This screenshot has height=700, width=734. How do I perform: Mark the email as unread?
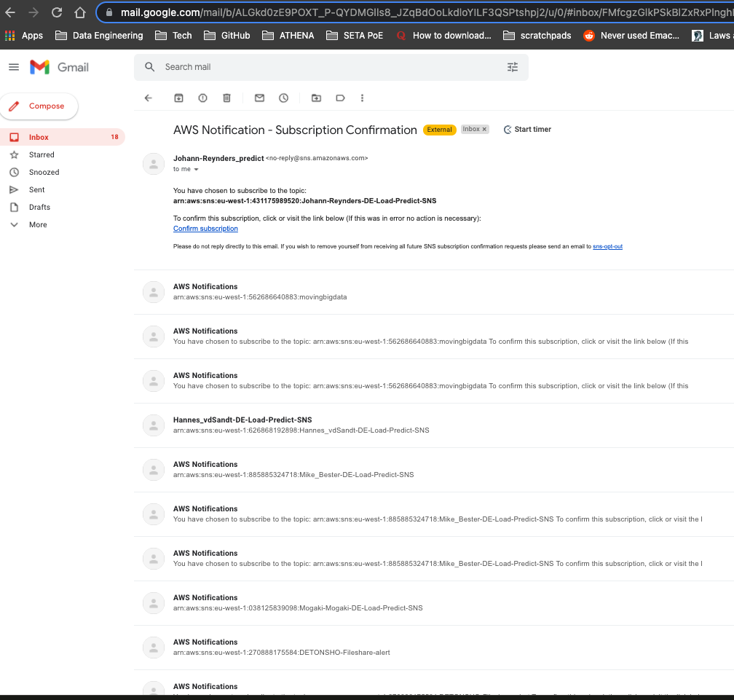point(259,98)
